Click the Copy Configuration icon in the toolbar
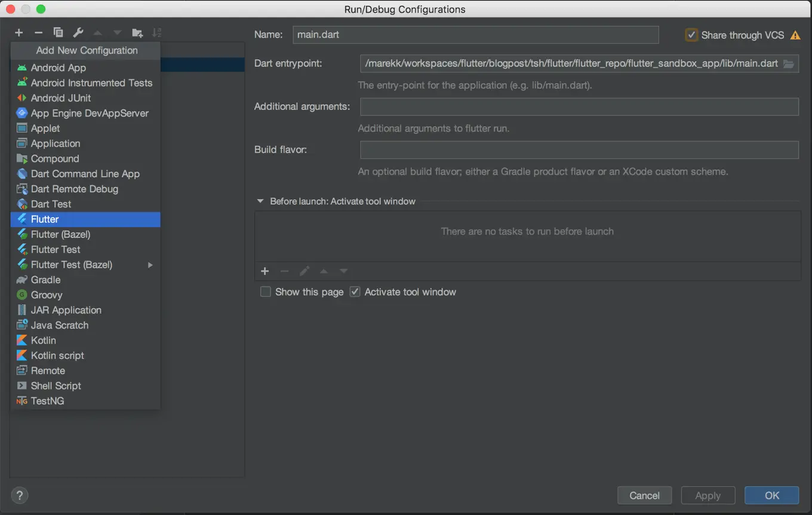 pos(57,32)
